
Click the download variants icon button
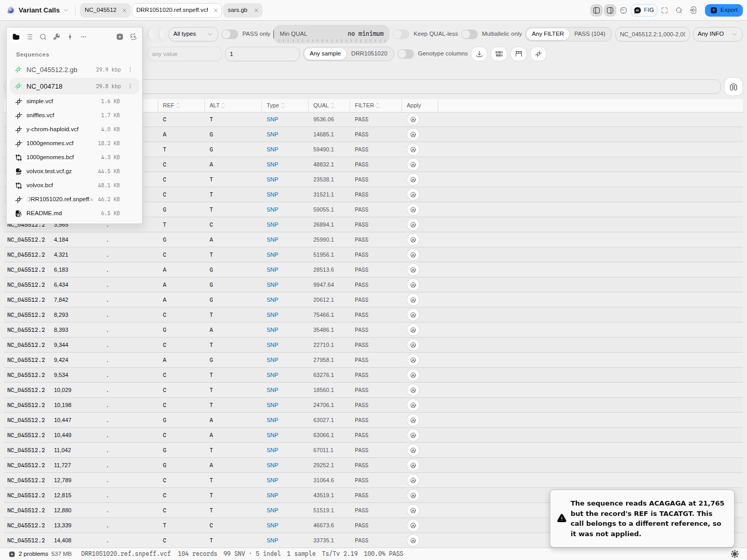tap(479, 54)
